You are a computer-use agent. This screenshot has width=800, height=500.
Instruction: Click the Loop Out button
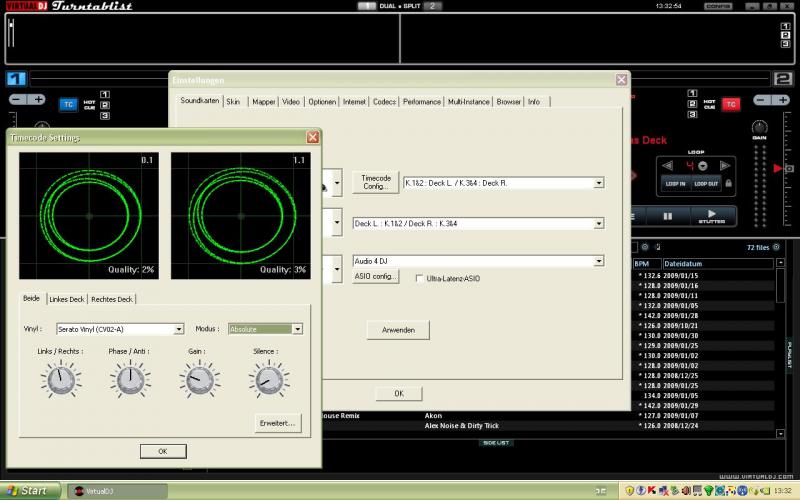click(x=706, y=184)
